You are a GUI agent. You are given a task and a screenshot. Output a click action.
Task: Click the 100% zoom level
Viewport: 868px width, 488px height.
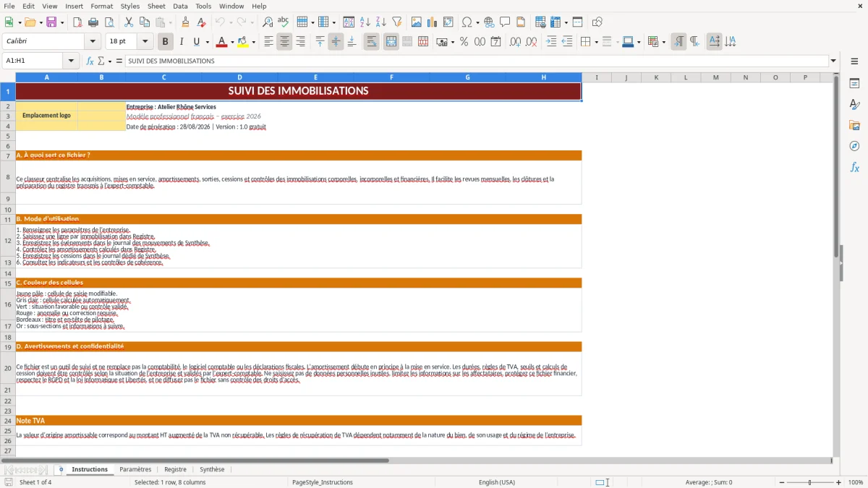tap(856, 482)
